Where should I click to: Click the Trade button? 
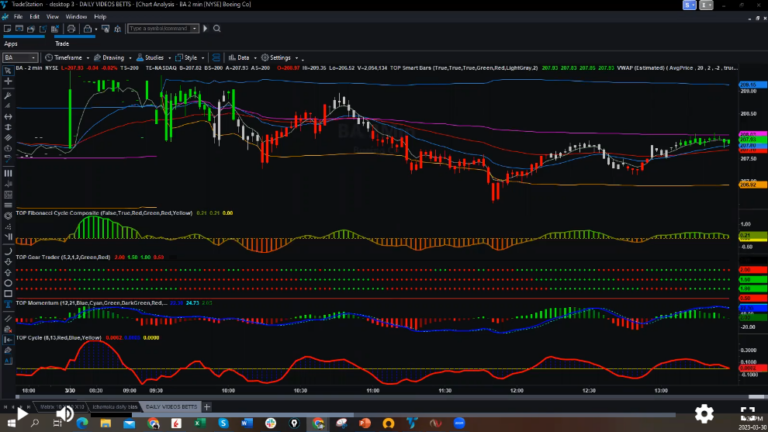click(61, 43)
